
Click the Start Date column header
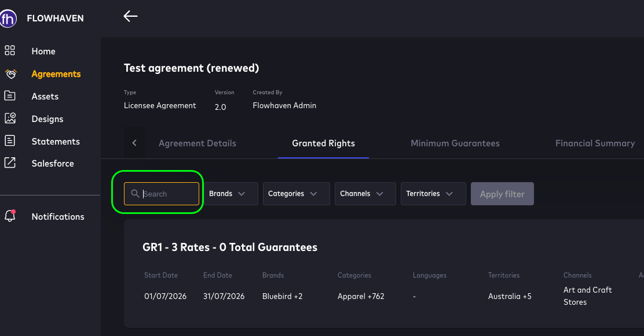[x=161, y=275]
